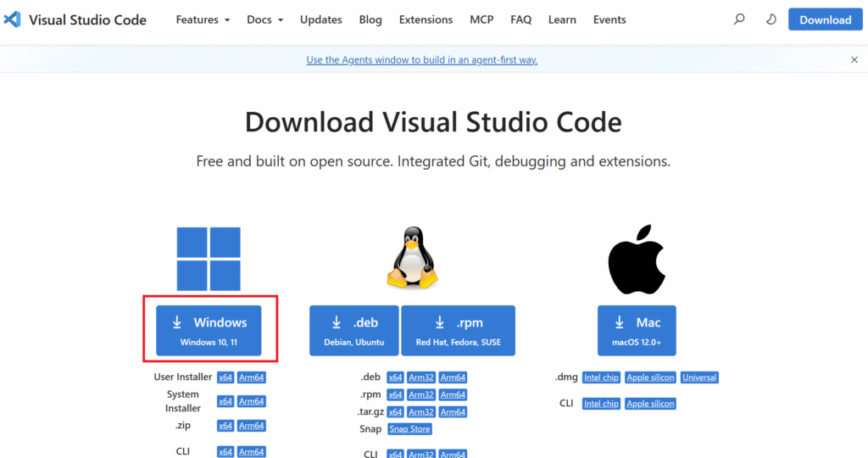Click the Windows logo image
Screen dimensions: 868x458
[x=209, y=259]
